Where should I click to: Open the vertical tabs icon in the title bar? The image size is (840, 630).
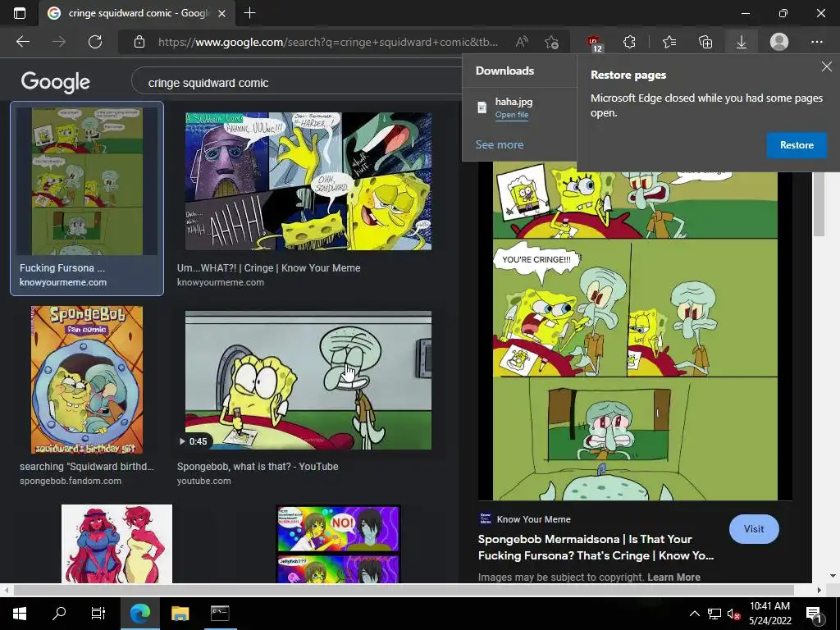pos(20,13)
